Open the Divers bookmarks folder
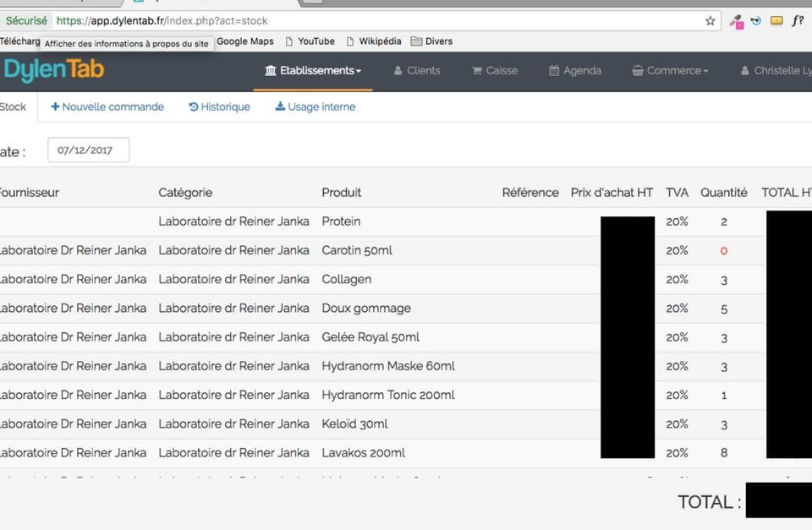Screen dimensions: 812x530 [431, 41]
